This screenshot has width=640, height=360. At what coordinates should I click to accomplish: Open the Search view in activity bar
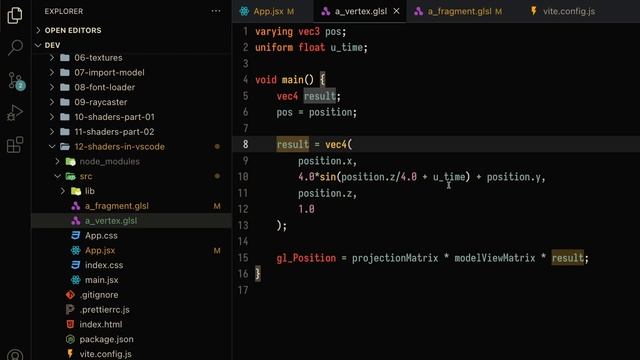15,47
